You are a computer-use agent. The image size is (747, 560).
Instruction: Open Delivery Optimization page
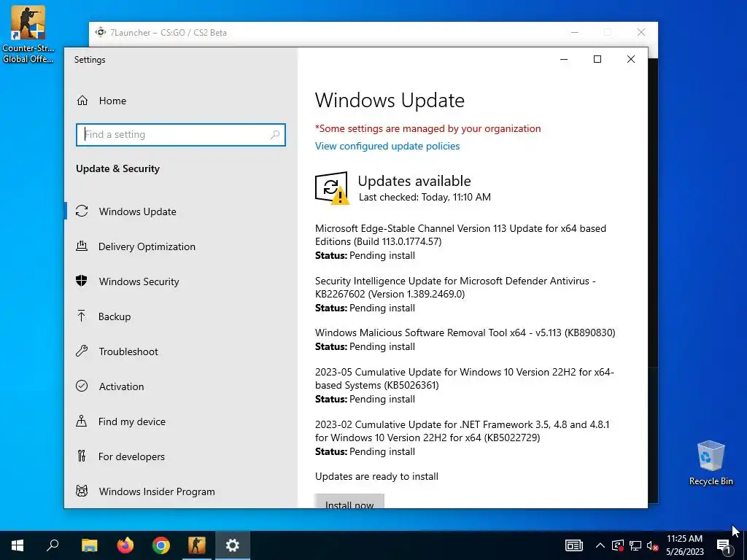tap(181, 246)
